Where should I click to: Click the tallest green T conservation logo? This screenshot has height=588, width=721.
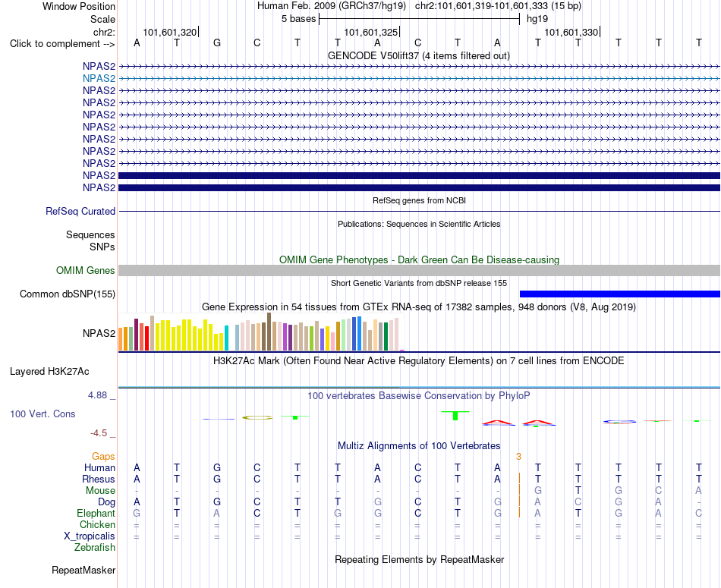pos(455,416)
